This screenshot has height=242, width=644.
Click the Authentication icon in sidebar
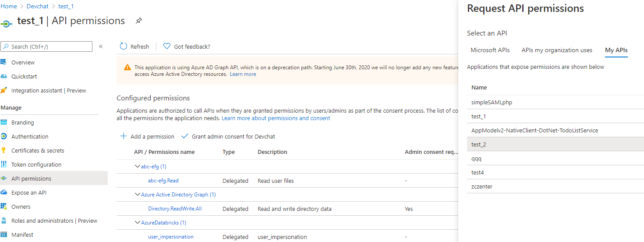pyautogui.click(x=4, y=136)
